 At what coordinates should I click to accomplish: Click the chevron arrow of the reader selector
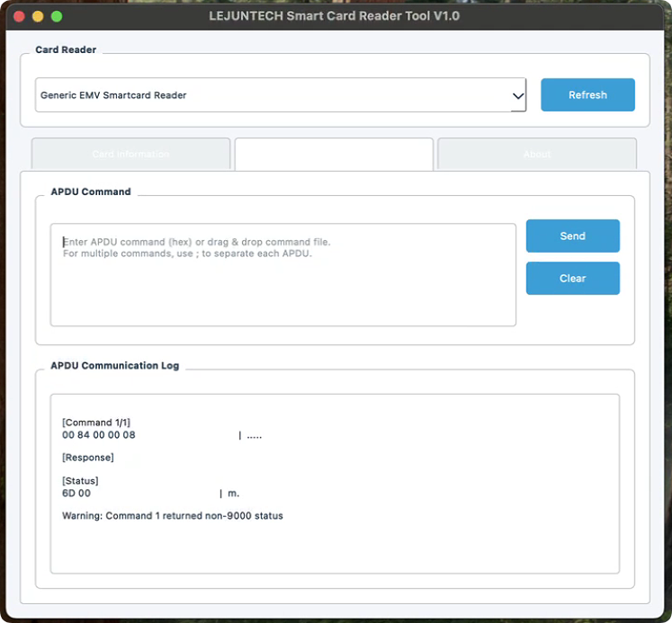point(518,95)
